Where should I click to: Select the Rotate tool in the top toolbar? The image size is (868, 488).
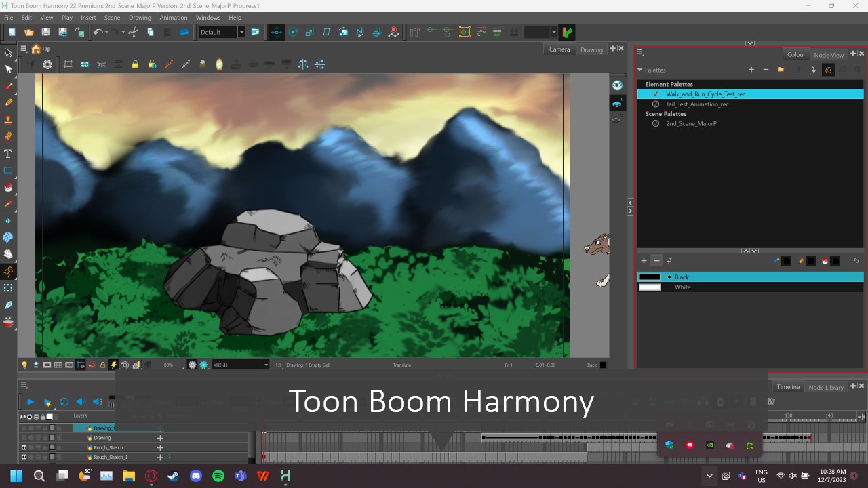[x=293, y=32]
